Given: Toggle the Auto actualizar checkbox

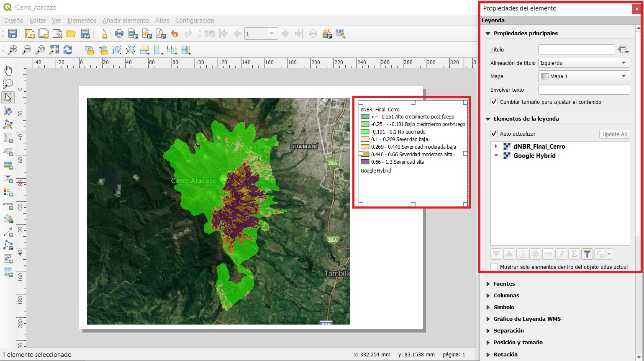Looking at the screenshot, I should pos(494,134).
